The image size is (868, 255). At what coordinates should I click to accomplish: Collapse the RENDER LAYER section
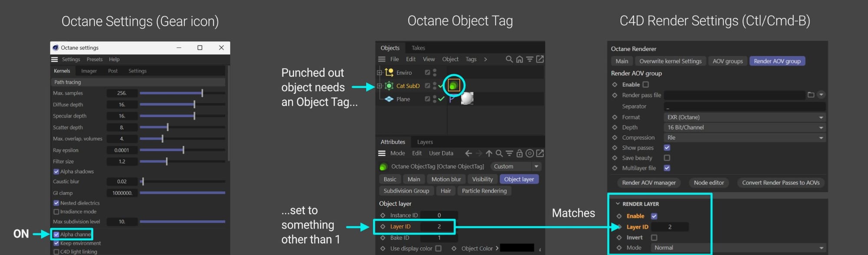pyautogui.click(x=618, y=204)
